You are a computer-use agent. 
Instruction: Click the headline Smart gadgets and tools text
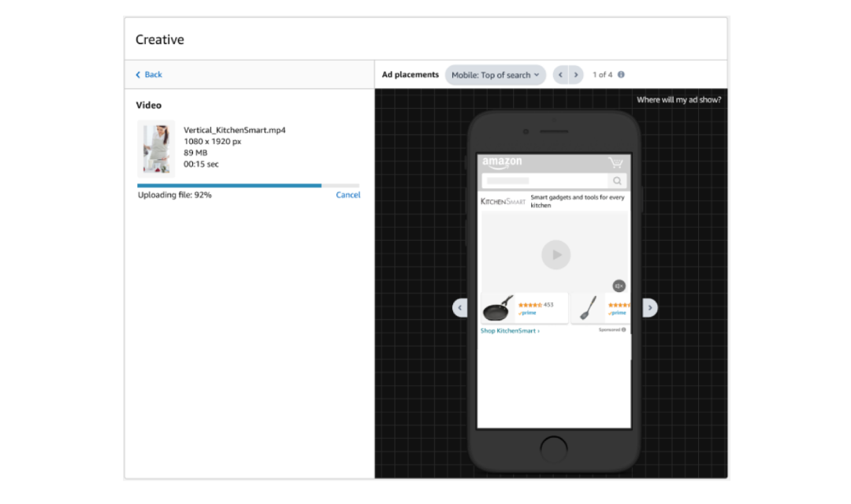(578, 202)
